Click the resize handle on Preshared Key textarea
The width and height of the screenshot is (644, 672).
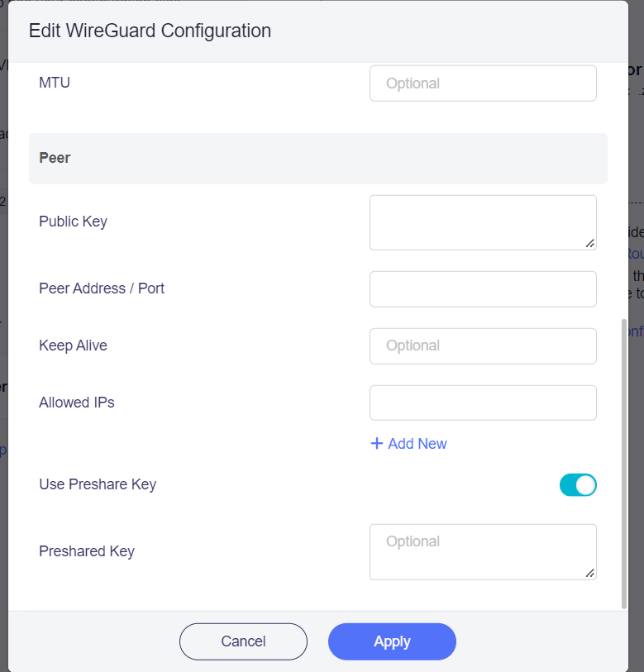(590, 573)
